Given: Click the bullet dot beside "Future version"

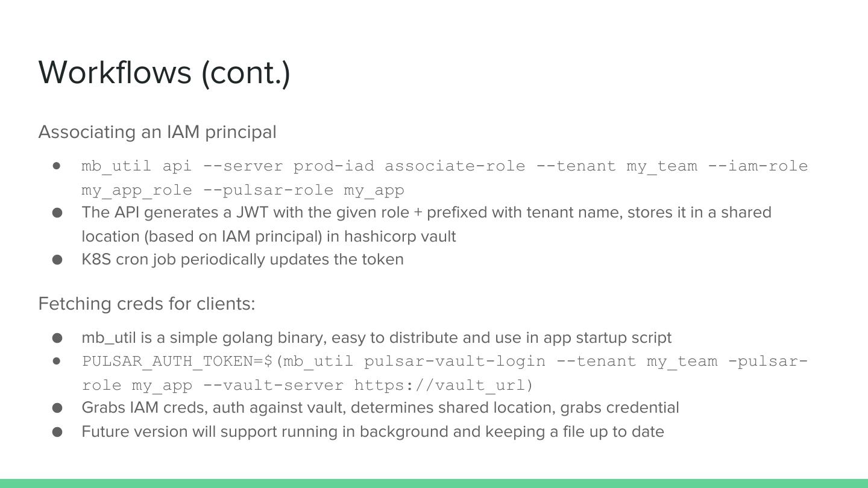Looking at the screenshot, I should coord(57,432).
